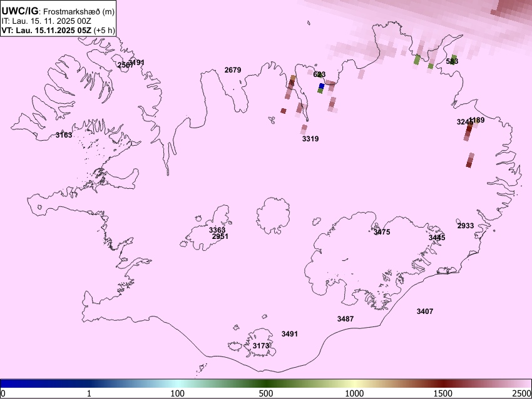Viewport: 532px width, 399px height.
Task: Click the '1000' tick on the color scale
Action: (354, 393)
